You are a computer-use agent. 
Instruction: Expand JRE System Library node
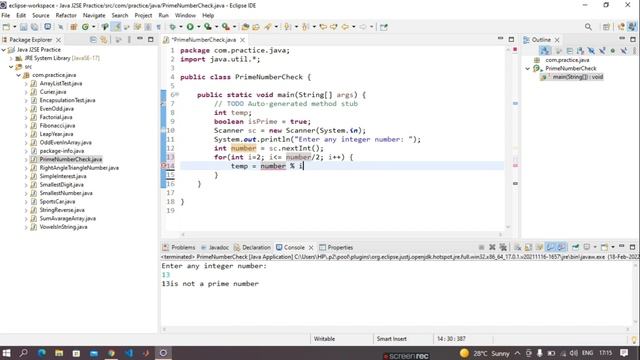tap(11, 58)
